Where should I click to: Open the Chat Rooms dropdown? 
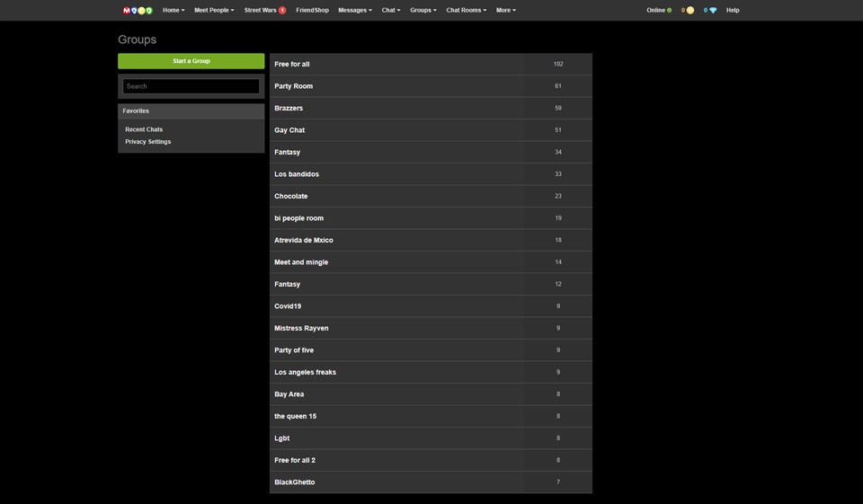click(x=466, y=11)
